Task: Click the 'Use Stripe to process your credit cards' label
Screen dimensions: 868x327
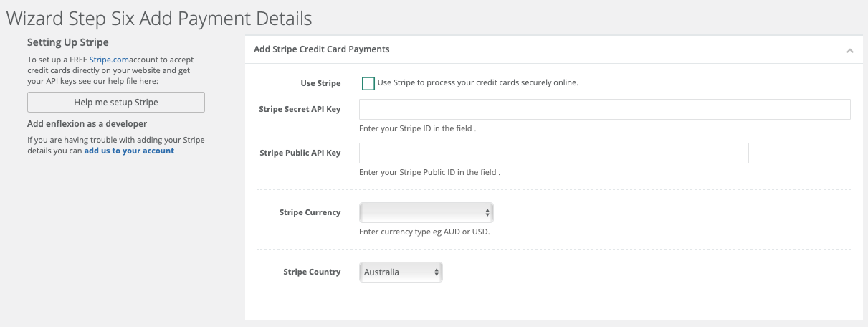Action: [x=477, y=82]
